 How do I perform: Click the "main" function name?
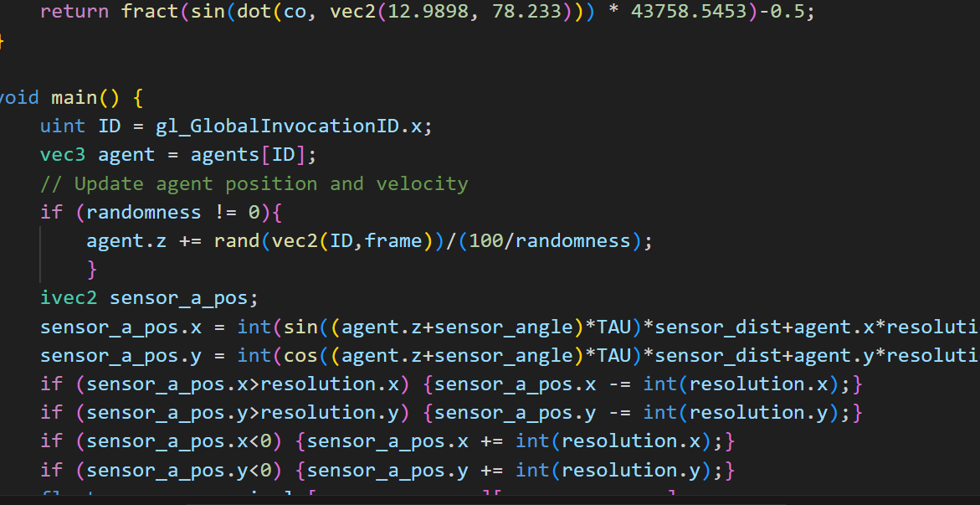74,97
